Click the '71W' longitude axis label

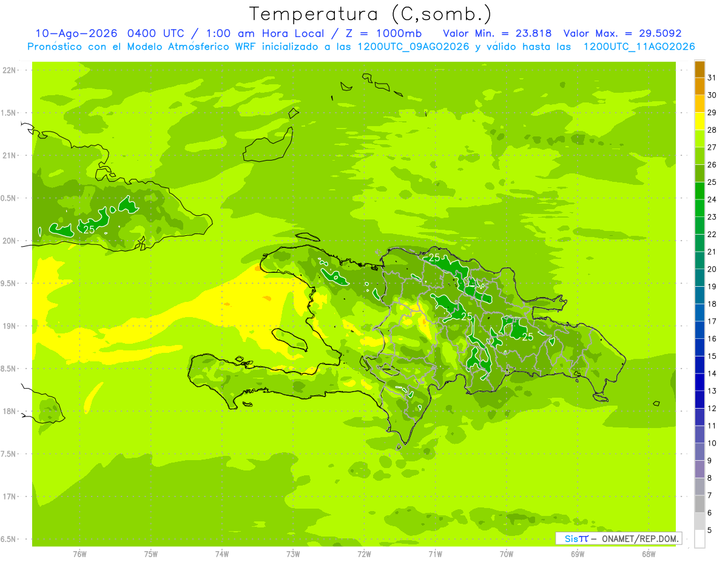[x=435, y=554]
